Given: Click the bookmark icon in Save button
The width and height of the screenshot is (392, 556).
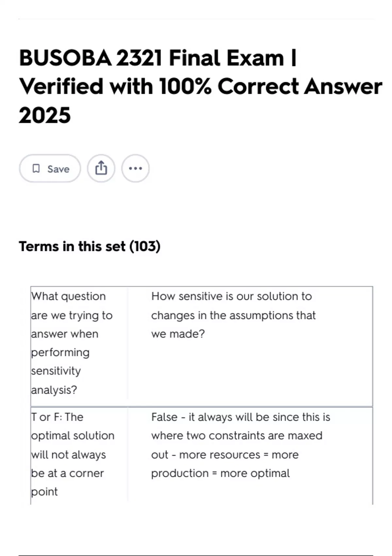Looking at the screenshot, I should point(36,168).
